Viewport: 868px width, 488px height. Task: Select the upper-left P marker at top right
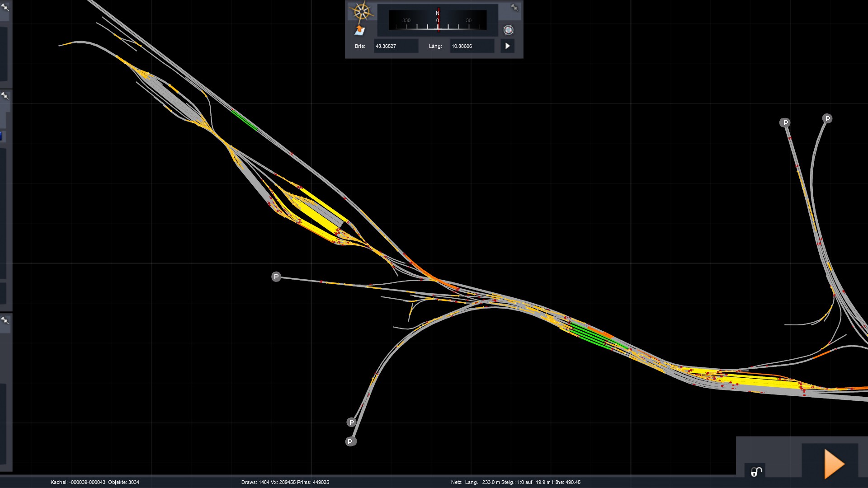coord(785,122)
